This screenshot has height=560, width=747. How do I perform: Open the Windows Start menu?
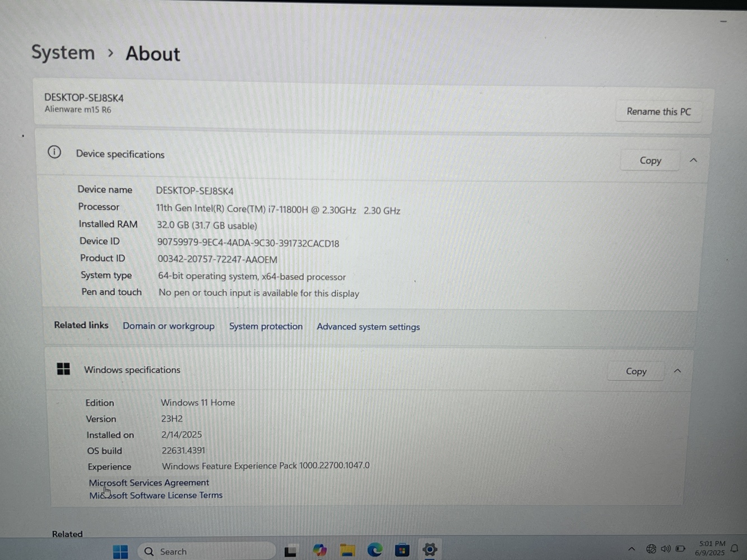tap(120, 551)
